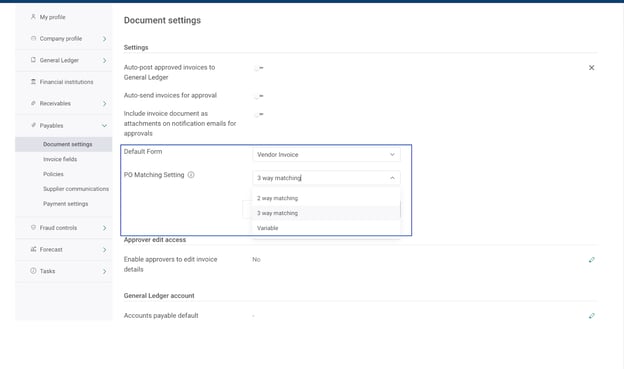Viewport: 624px width, 369px height.
Task: Toggle include invoice document as attachments
Action: coord(259,114)
